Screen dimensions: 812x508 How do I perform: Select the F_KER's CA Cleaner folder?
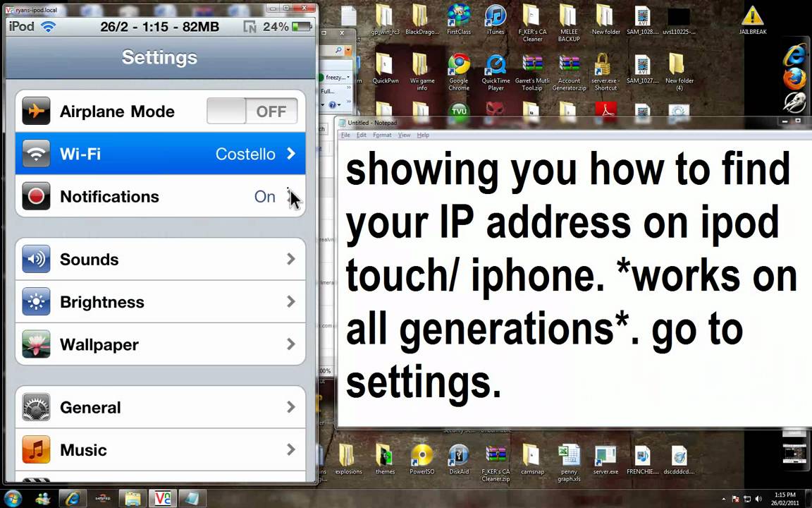[532, 23]
